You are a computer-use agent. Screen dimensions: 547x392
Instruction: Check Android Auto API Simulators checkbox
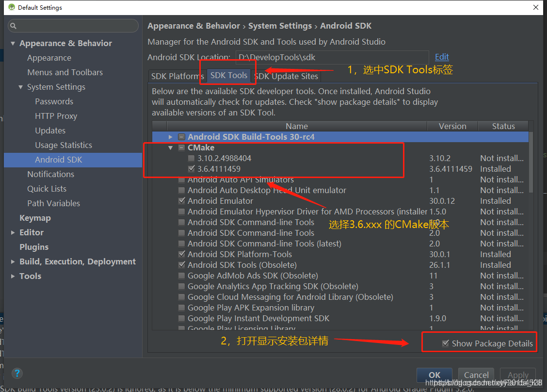click(181, 180)
